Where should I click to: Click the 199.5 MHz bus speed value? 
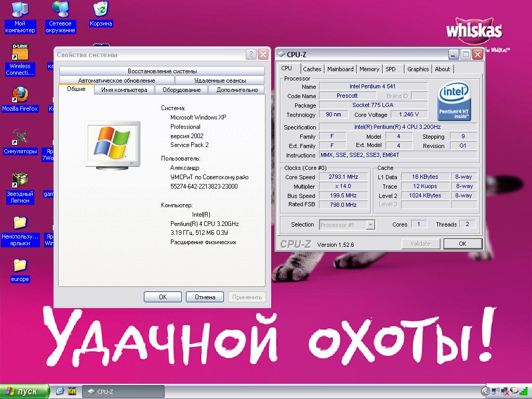click(x=343, y=195)
